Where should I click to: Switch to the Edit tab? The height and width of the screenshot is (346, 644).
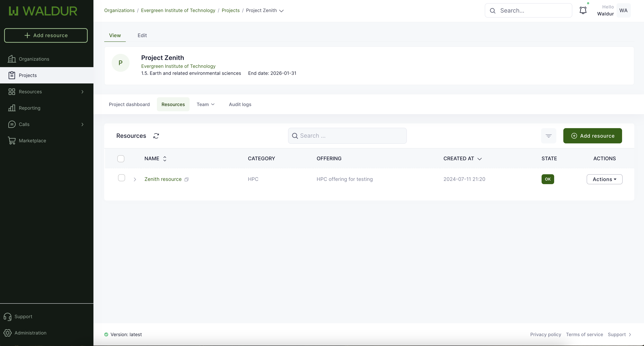point(142,36)
